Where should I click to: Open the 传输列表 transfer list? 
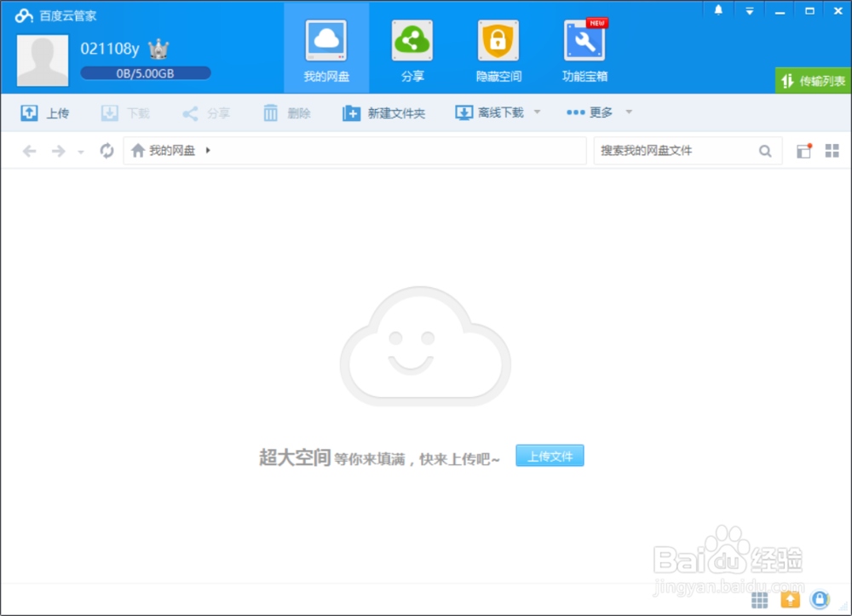pyautogui.click(x=811, y=79)
